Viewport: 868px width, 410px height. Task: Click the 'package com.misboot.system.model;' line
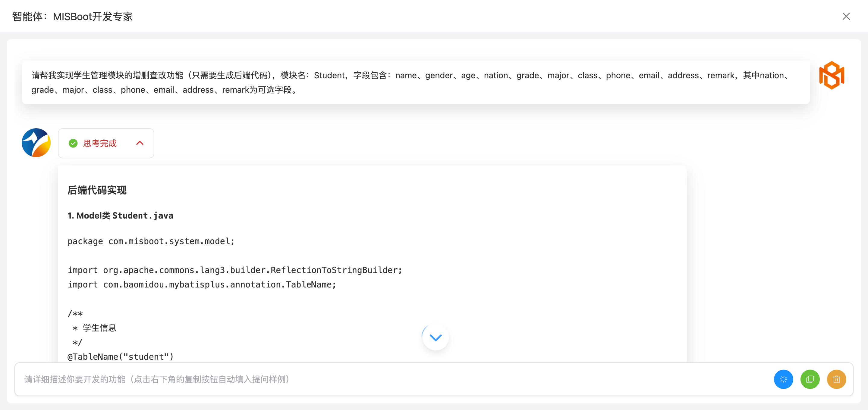click(151, 241)
